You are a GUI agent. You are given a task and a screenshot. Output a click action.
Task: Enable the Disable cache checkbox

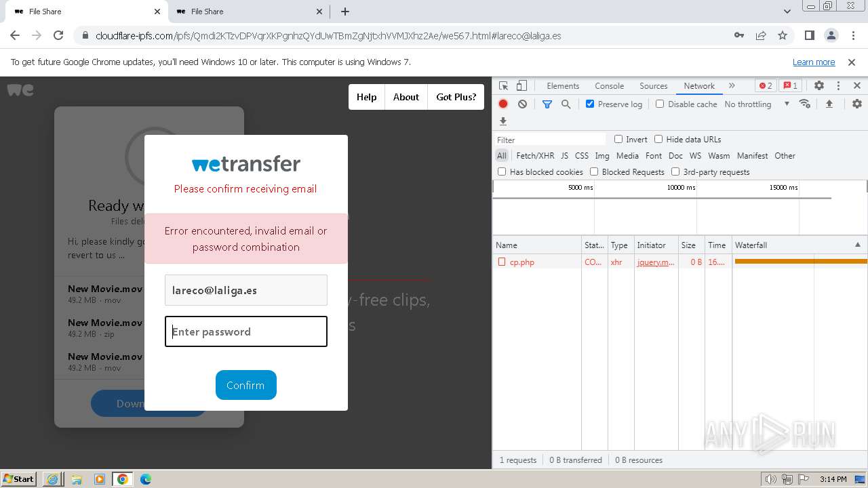click(x=660, y=104)
